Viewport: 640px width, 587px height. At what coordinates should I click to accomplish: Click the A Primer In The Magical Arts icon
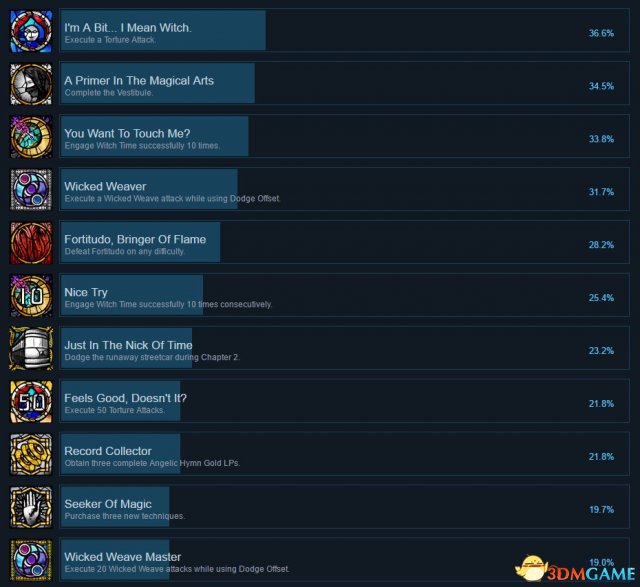(x=31, y=84)
